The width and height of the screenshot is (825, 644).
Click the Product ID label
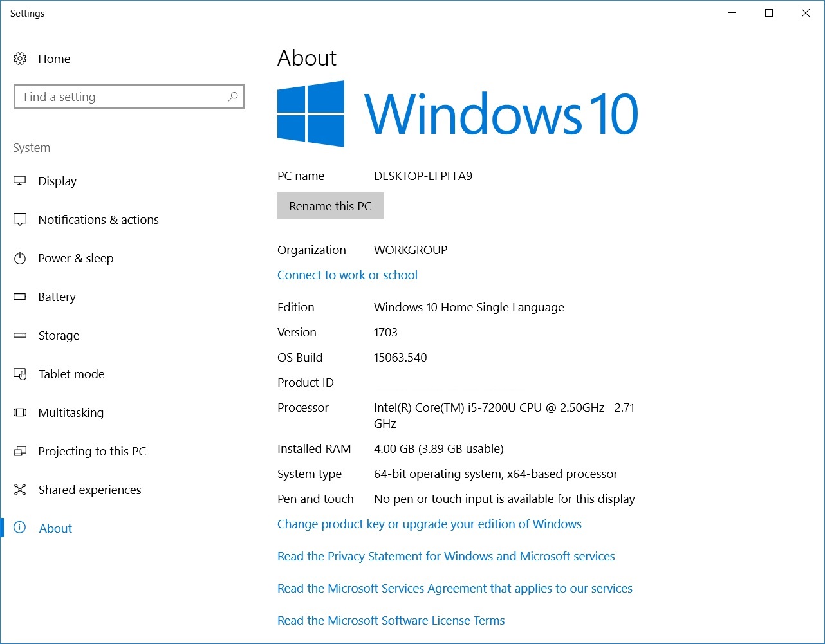point(305,382)
